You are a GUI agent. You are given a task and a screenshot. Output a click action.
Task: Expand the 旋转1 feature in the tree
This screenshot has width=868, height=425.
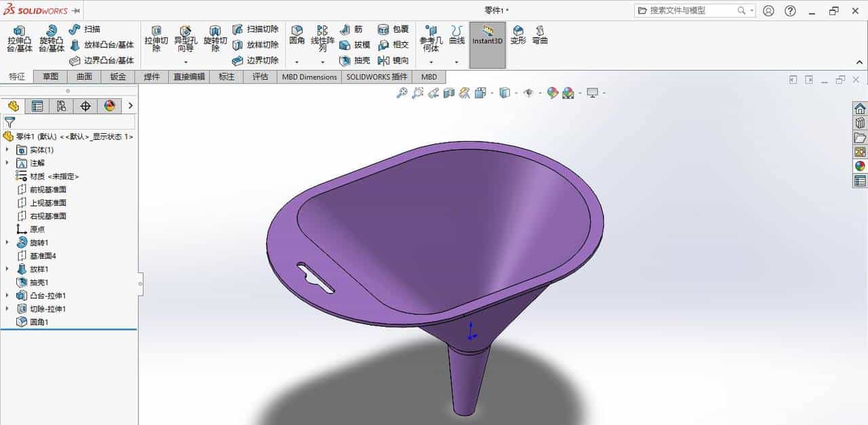pos(7,242)
